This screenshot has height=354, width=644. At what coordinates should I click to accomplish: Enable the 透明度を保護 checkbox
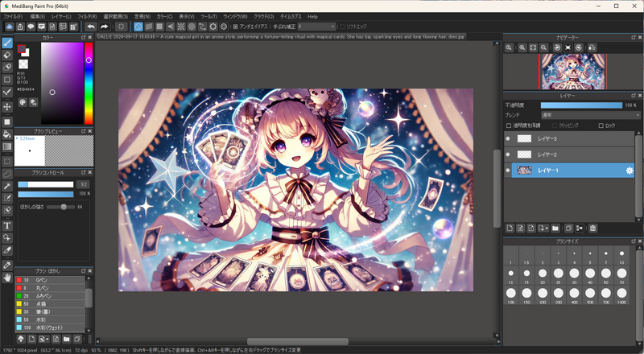click(508, 126)
